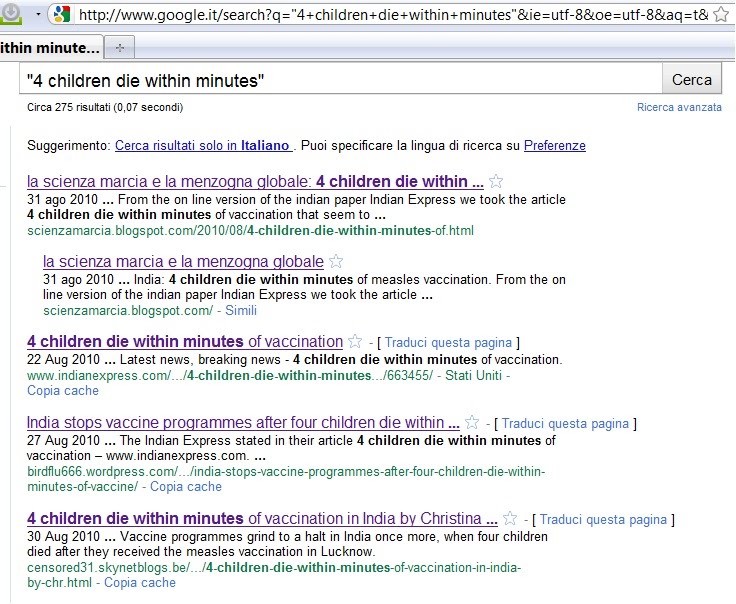The height and width of the screenshot is (604, 736).
Task: Click the censored31.skynetblogs.be green URL text
Action: pos(274,575)
